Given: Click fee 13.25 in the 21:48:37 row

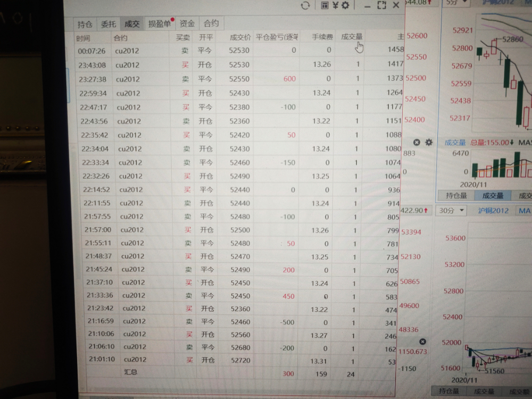Looking at the screenshot, I should click(x=320, y=257).
